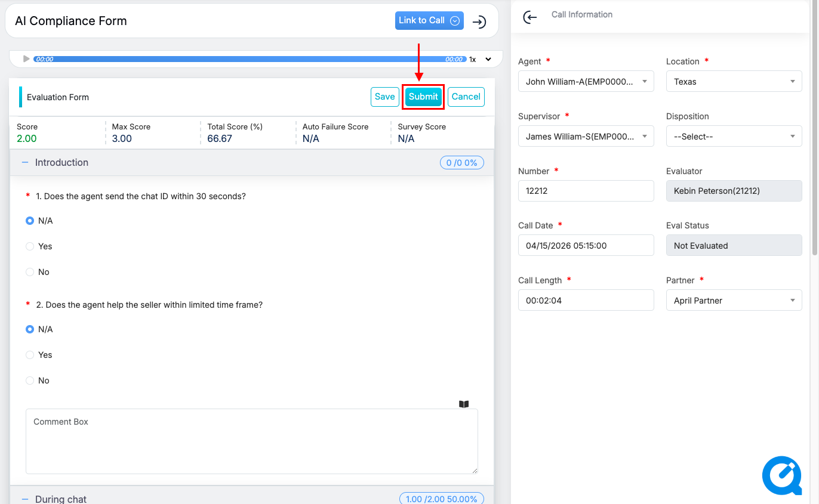Choose Yes for helping seller question
819x504 pixels.
pyautogui.click(x=30, y=355)
